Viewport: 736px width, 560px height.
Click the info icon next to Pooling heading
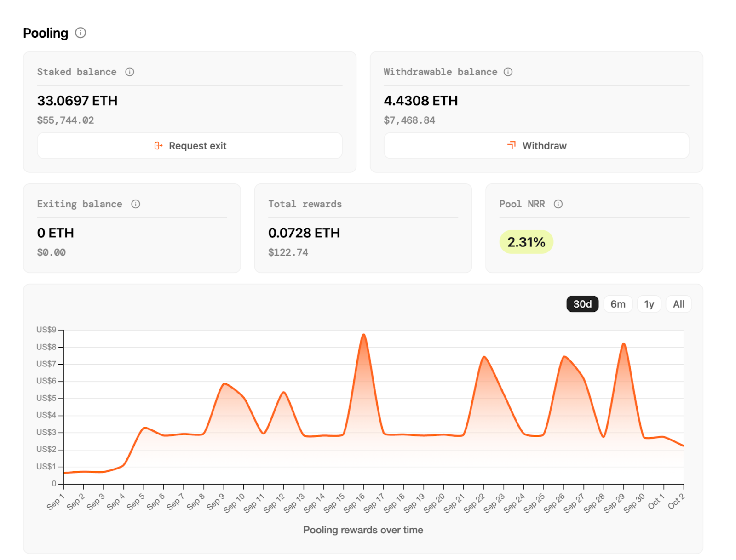point(80,33)
